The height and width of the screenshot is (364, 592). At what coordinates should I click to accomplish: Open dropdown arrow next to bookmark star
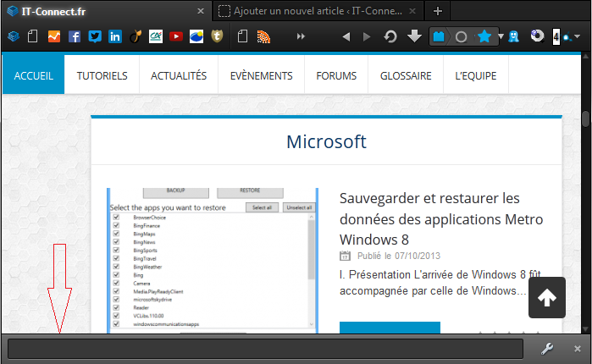pyautogui.click(x=501, y=36)
